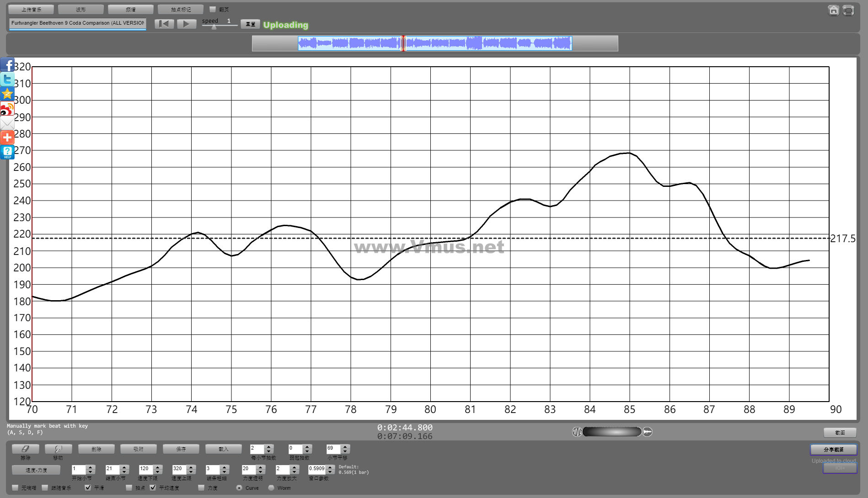This screenshot has width=868, height=498.
Task: Open the blue Help question-mark icon
Action: (7, 152)
